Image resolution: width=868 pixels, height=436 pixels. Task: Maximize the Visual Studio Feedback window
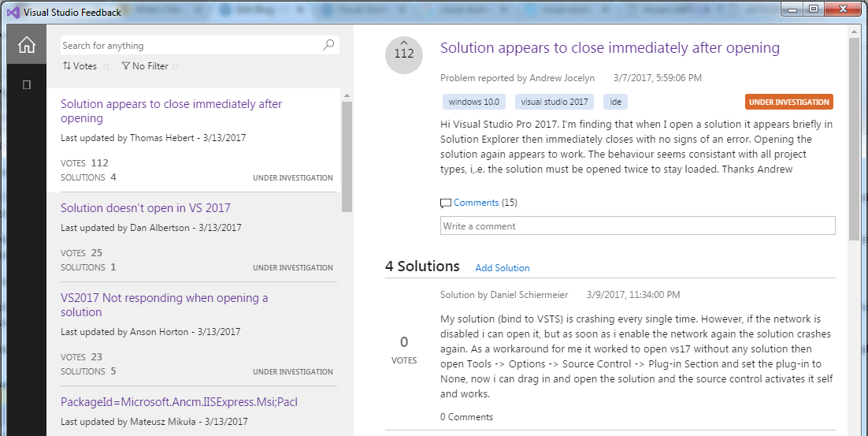[x=813, y=9]
